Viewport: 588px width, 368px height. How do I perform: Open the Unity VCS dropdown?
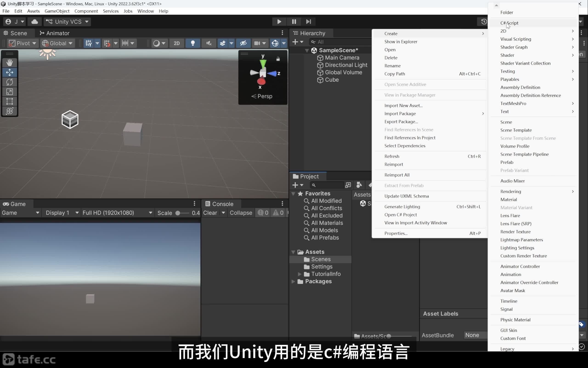point(67,22)
